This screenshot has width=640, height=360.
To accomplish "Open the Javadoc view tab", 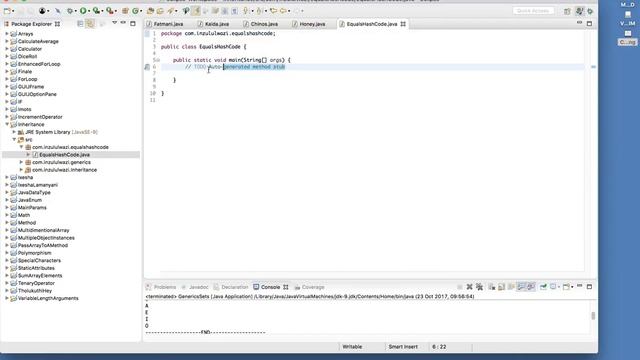I will [195, 287].
